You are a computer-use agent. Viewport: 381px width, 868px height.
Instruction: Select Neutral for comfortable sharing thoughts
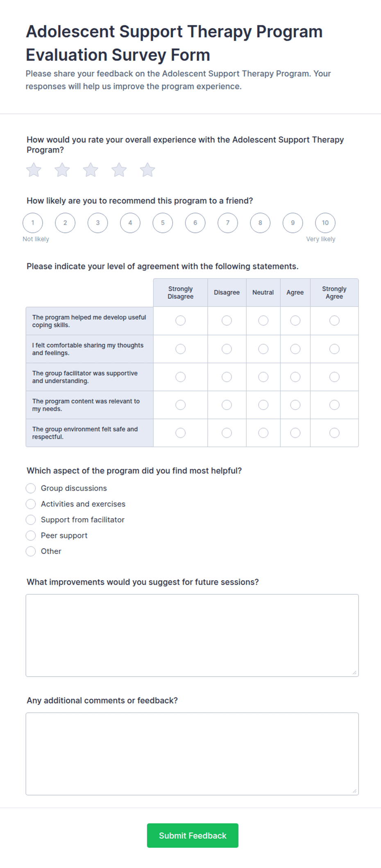[x=263, y=349]
